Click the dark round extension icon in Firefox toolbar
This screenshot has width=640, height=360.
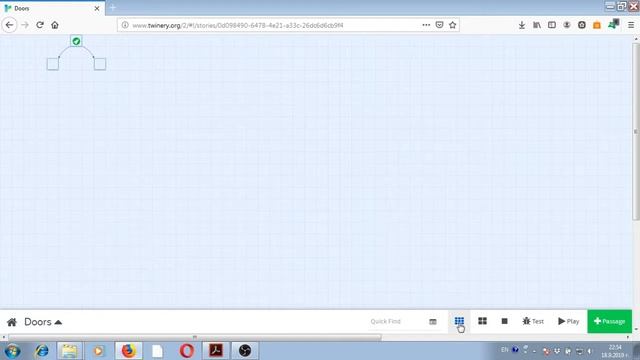point(582,25)
